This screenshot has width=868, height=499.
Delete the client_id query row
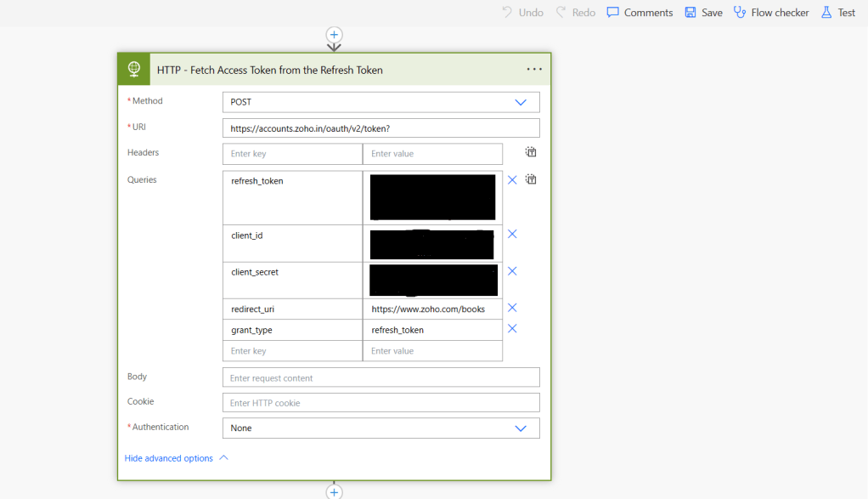[512, 234]
